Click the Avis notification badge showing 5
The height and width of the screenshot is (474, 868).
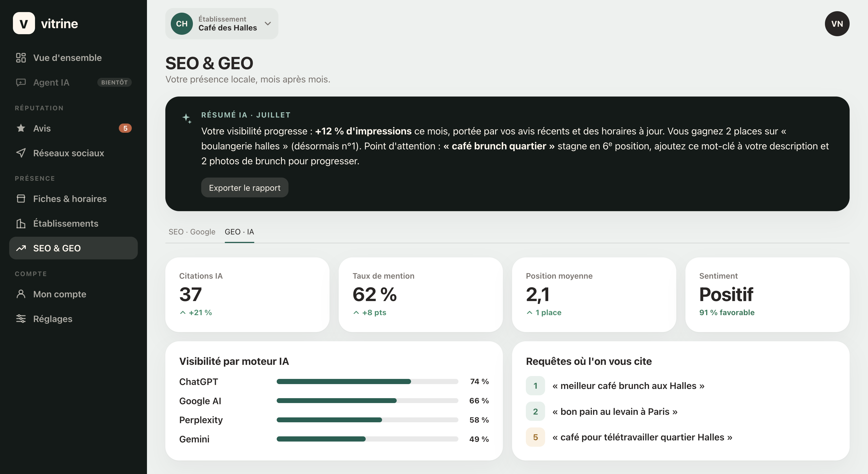pyautogui.click(x=125, y=128)
